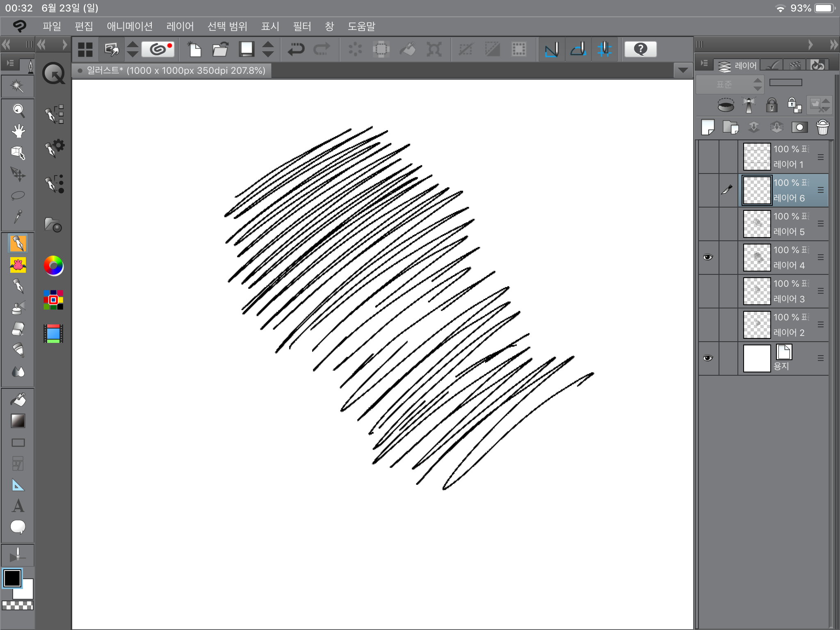Image resolution: width=840 pixels, height=630 pixels.
Task: Select the Move hand tool
Action: 18,131
